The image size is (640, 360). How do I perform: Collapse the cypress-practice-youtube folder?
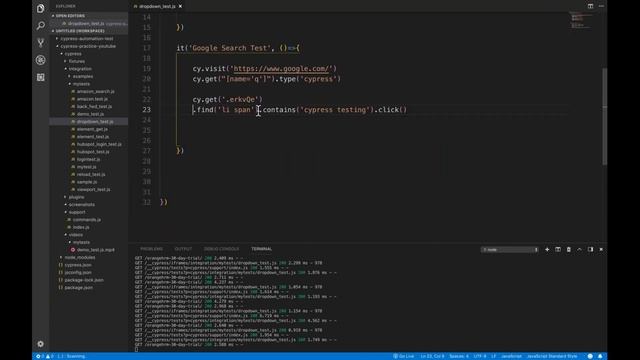pos(88,46)
